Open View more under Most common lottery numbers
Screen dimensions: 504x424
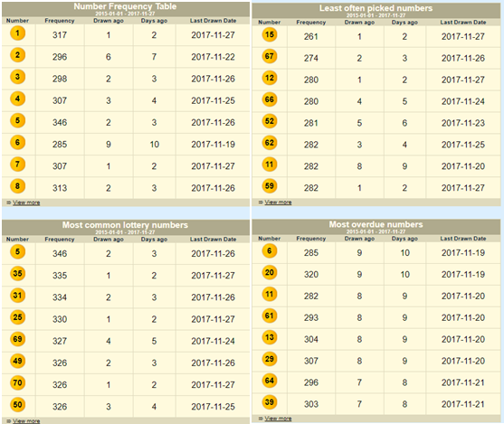pos(26,420)
